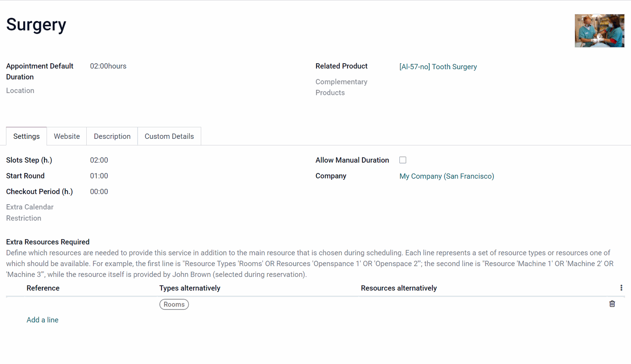Click the Rooms type tag
Image resolution: width=631 pixels, height=364 pixels.
pyautogui.click(x=174, y=304)
